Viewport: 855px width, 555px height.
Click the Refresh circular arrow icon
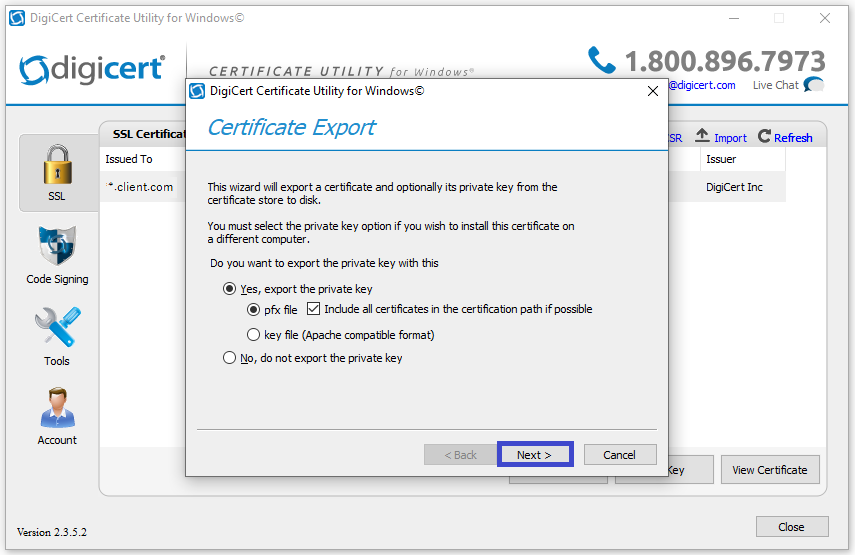(x=764, y=136)
